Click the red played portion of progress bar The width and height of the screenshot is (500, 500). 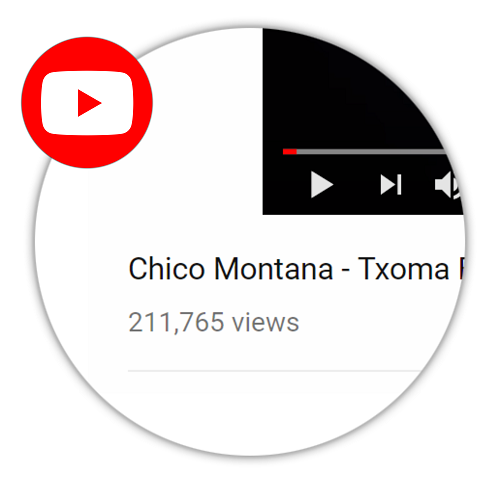(290, 152)
